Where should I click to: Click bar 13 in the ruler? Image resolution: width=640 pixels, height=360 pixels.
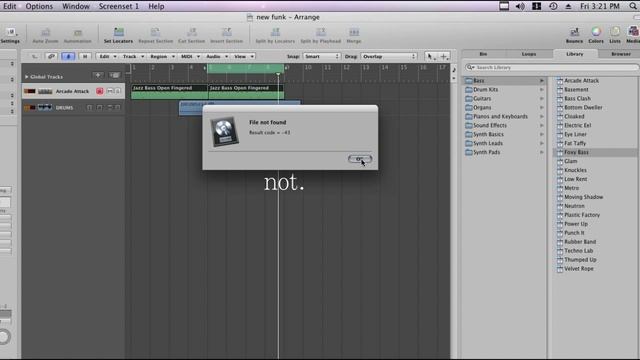366,68
